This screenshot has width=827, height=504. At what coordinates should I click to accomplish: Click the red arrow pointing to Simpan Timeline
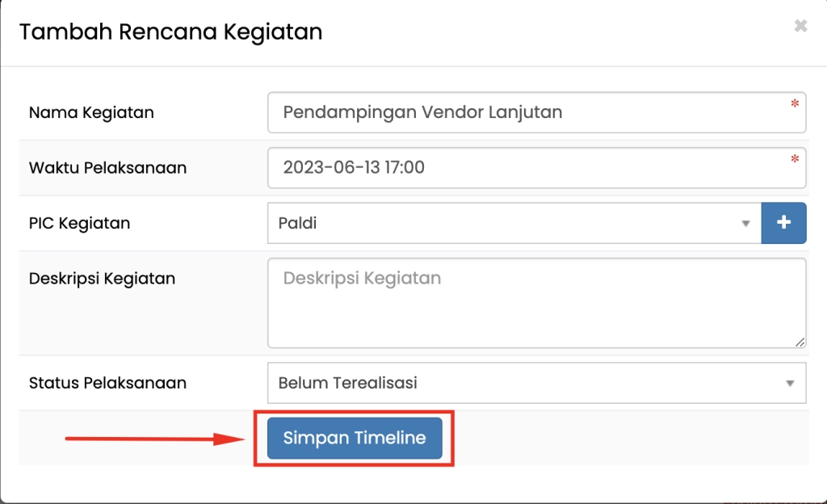pyautogui.click(x=155, y=439)
